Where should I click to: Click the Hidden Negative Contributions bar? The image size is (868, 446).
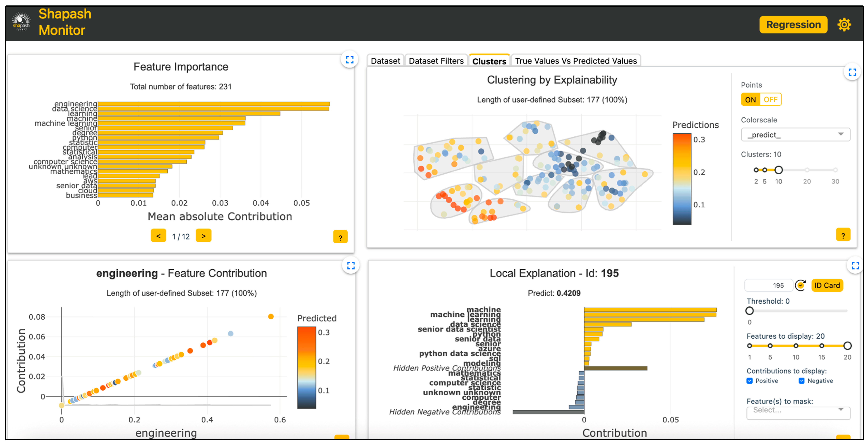(x=549, y=412)
